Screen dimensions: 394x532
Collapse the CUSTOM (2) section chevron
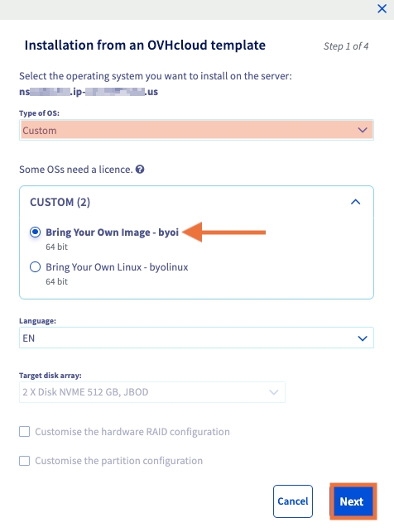click(x=355, y=202)
